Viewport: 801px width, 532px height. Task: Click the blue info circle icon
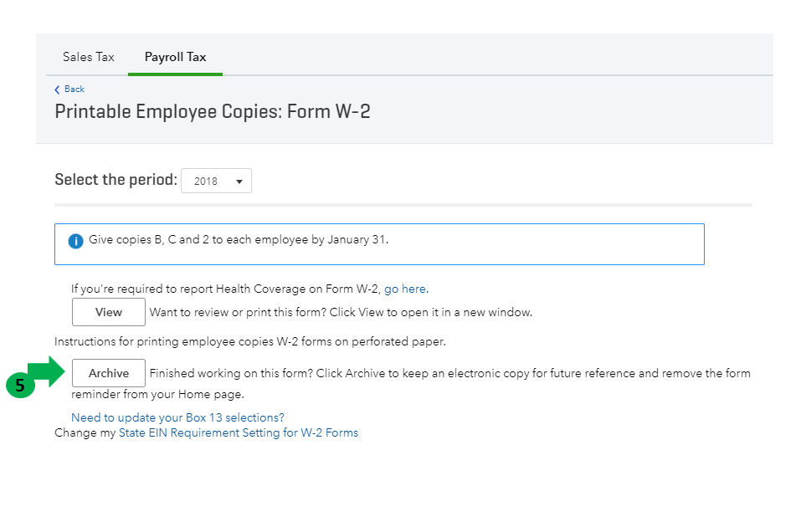[x=75, y=241]
